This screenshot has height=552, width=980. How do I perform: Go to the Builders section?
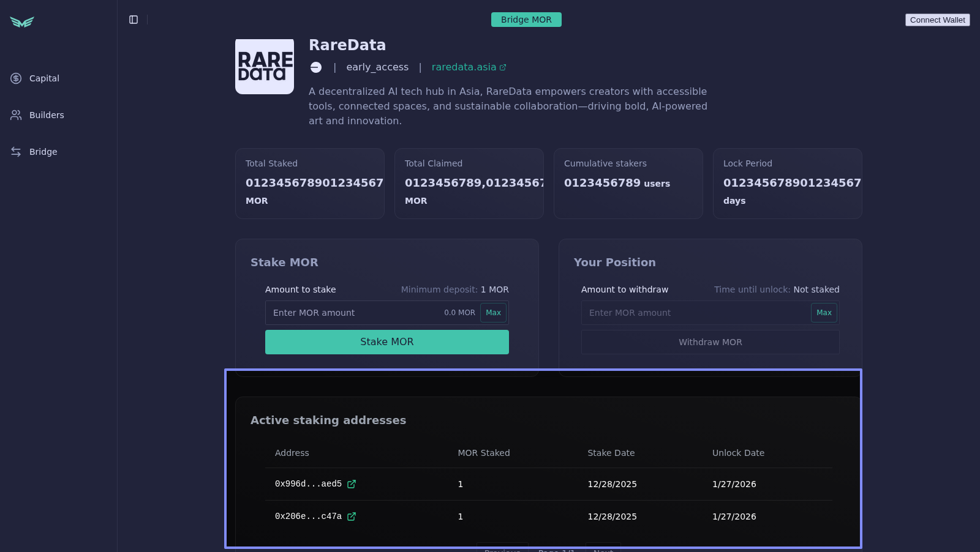pos(47,115)
